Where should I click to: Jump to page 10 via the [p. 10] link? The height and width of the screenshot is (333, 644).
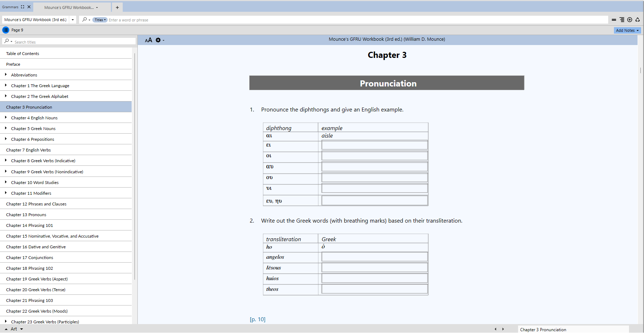(258, 319)
